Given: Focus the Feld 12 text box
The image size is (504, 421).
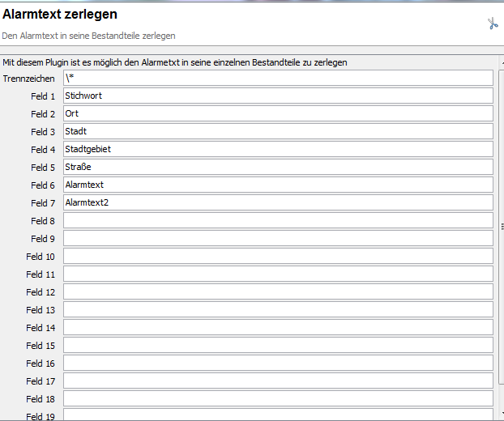Looking at the screenshot, I should (x=277, y=292).
